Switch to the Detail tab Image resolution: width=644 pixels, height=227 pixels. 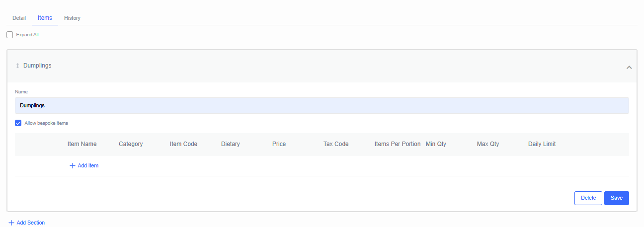(x=19, y=18)
